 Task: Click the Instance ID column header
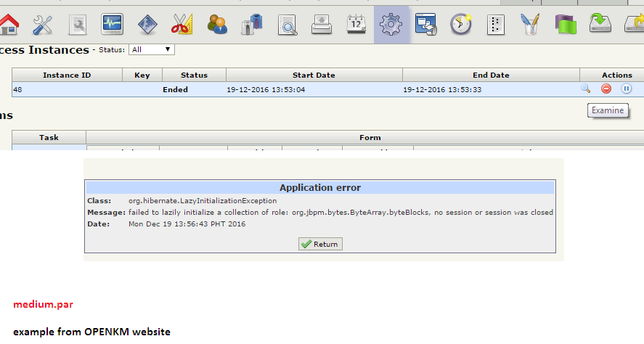pyautogui.click(x=67, y=75)
